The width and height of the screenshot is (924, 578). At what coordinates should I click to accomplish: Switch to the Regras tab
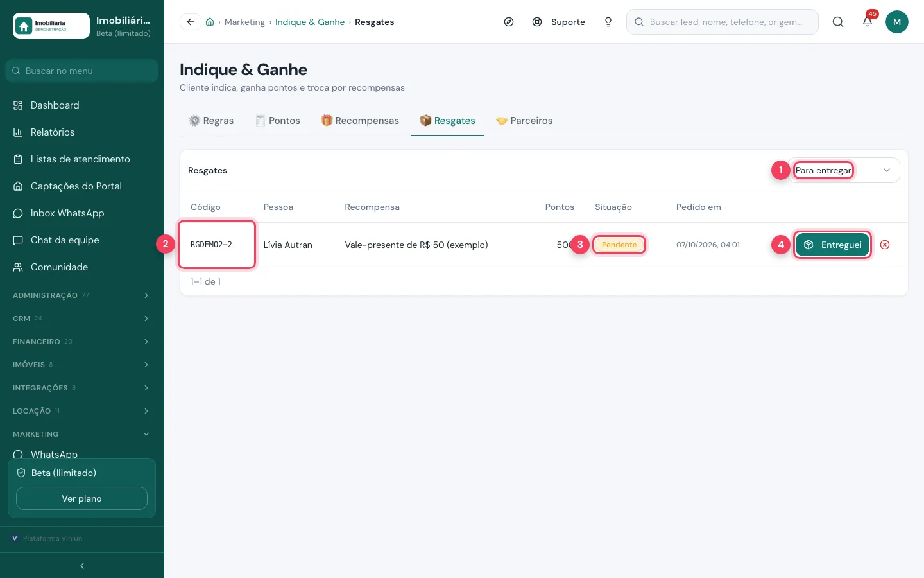point(211,121)
